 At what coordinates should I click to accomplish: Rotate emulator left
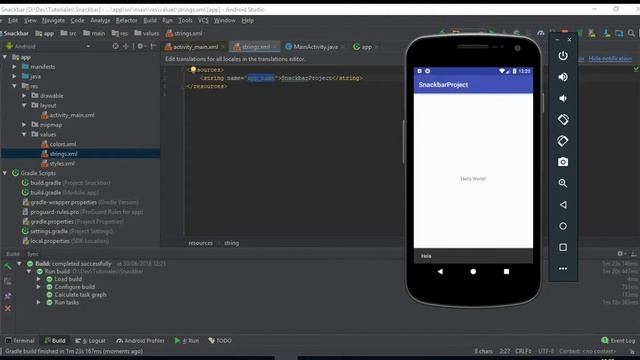tap(563, 120)
